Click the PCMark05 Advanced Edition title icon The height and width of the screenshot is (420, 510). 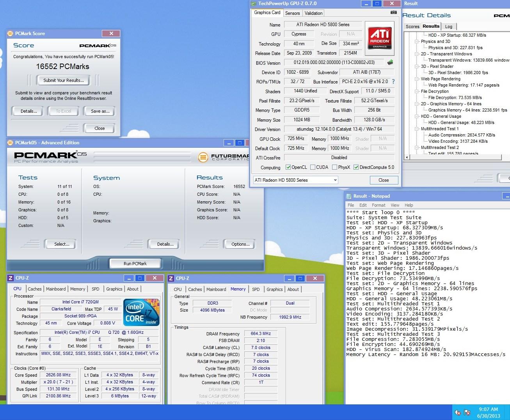(11, 143)
